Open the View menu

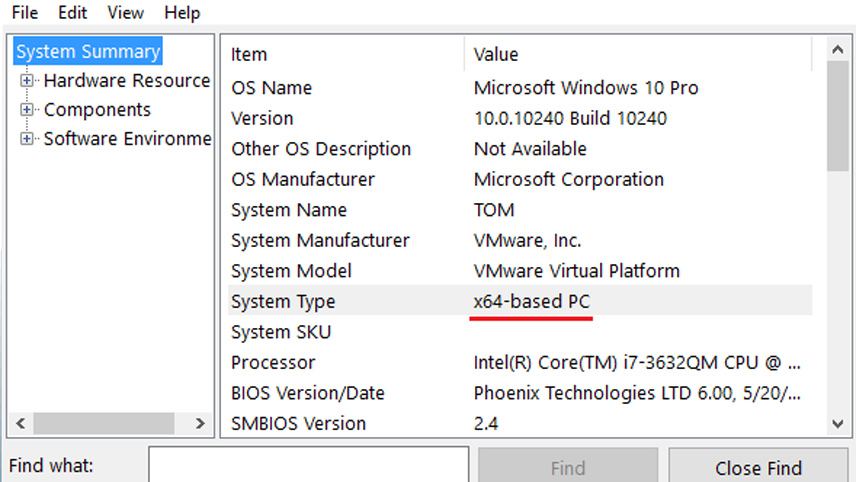click(x=125, y=13)
